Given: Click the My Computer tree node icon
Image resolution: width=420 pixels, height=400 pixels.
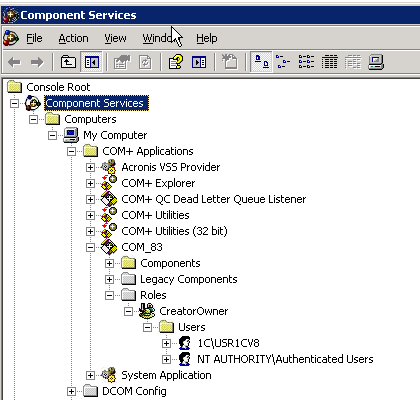Looking at the screenshot, I should tap(71, 135).
